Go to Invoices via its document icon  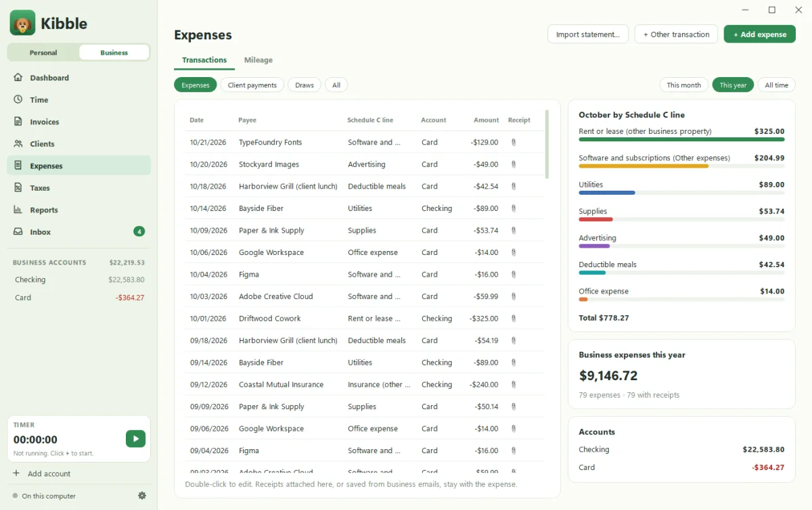coord(18,122)
